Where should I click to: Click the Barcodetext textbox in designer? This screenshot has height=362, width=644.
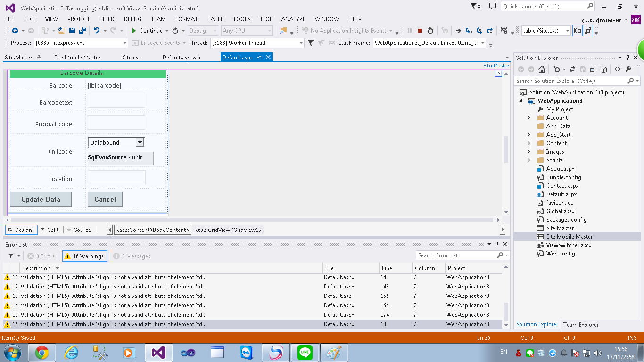point(116,101)
